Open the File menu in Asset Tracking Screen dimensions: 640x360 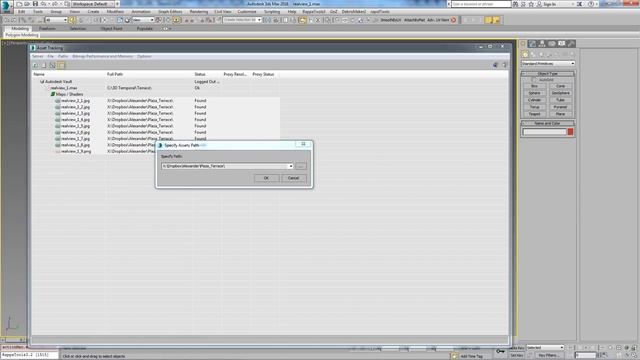pyautogui.click(x=51, y=56)
